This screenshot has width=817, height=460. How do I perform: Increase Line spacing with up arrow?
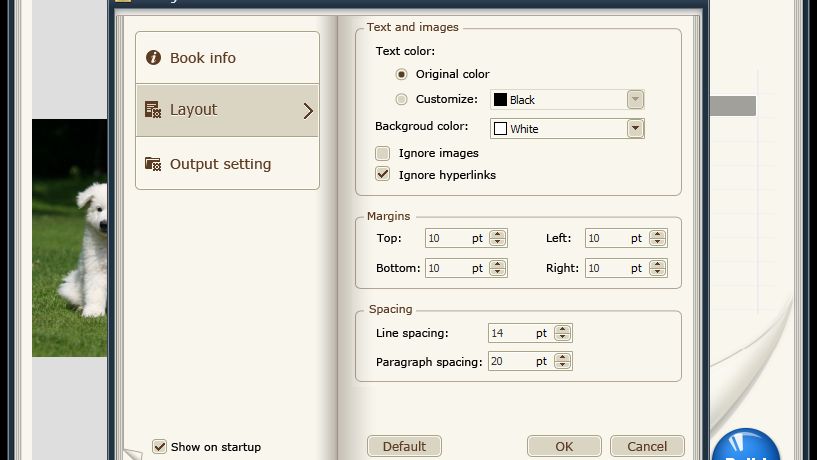[562, 329]
